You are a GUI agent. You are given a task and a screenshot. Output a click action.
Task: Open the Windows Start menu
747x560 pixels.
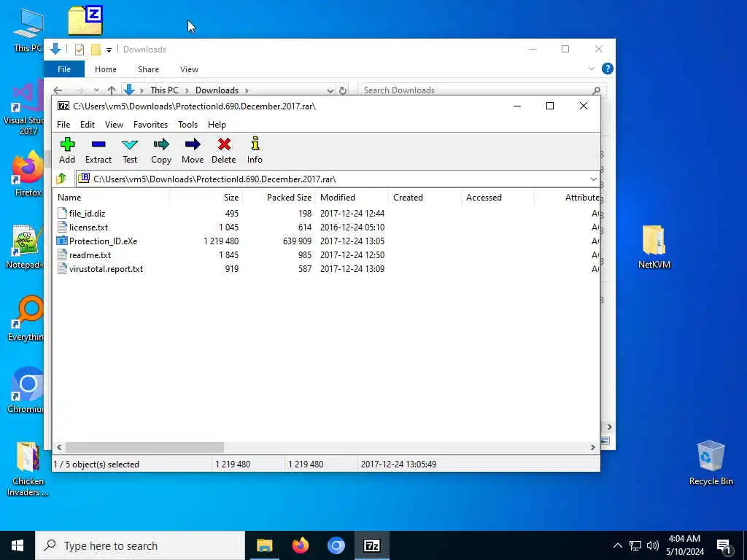tap(18, 545)
